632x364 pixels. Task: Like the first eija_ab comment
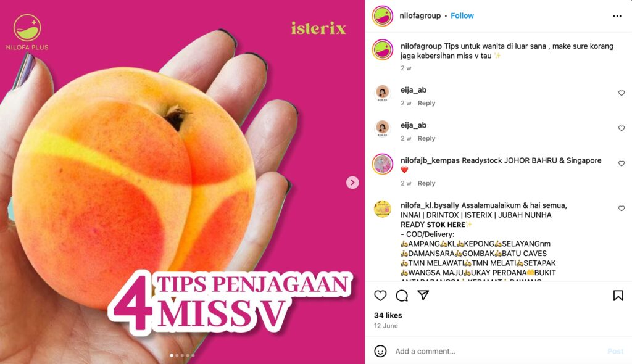tap(622, 93)
